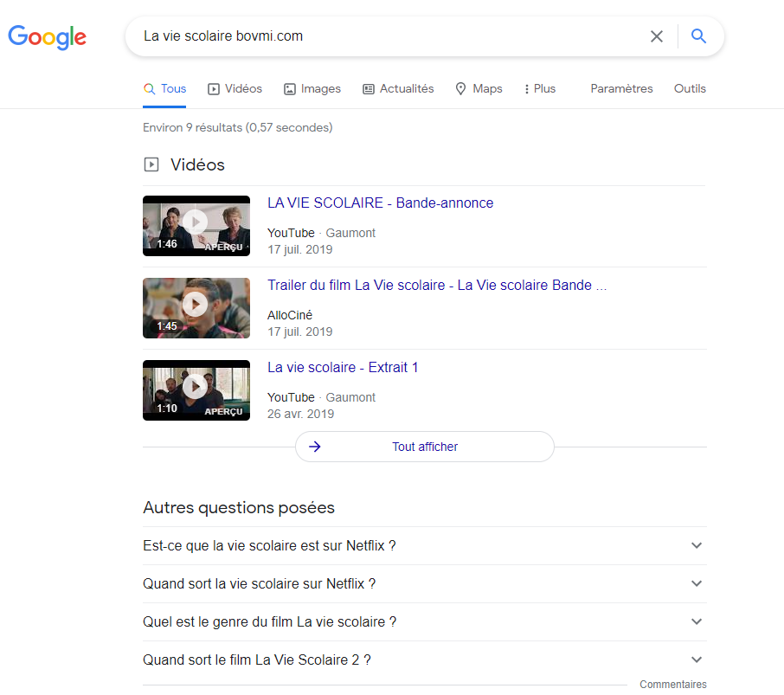The width and height of the screenshot is (784, 695).
Task: Click the Google logo
Action: (47, 37)
